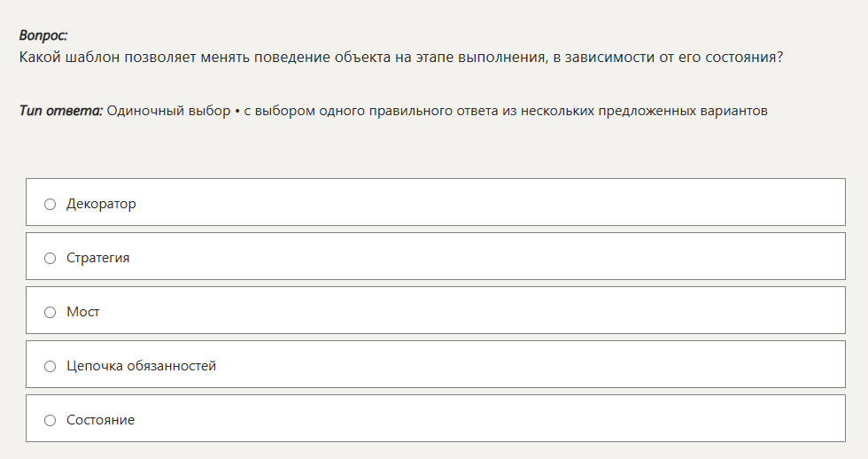Click the question text about шаблон
The image size is (868, 459).
click(401, 57)
